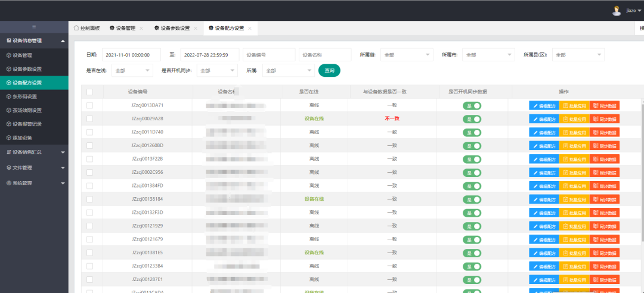Click the 设备编号 search input field
This screenshot has width=644, height=293.
click(x=268, y=55)
